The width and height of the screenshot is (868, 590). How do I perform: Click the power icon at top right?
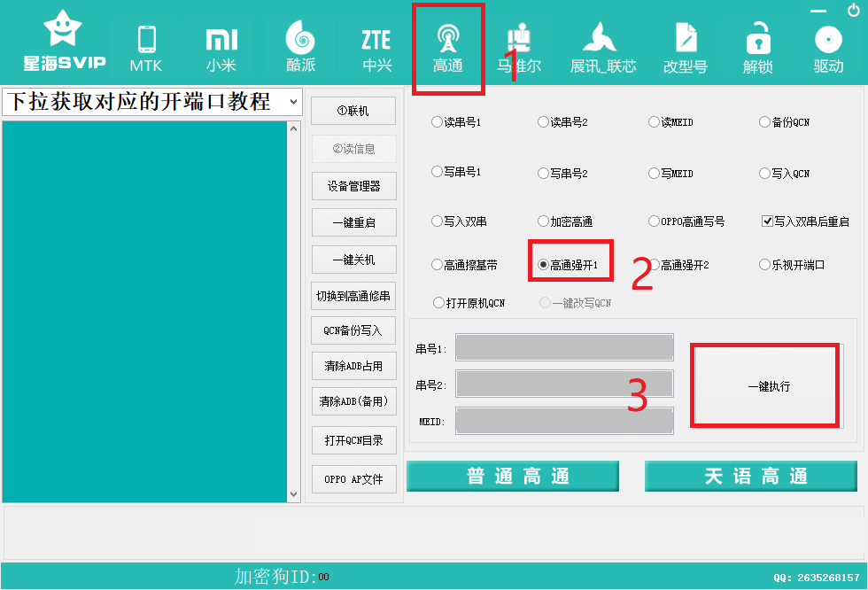854,10
